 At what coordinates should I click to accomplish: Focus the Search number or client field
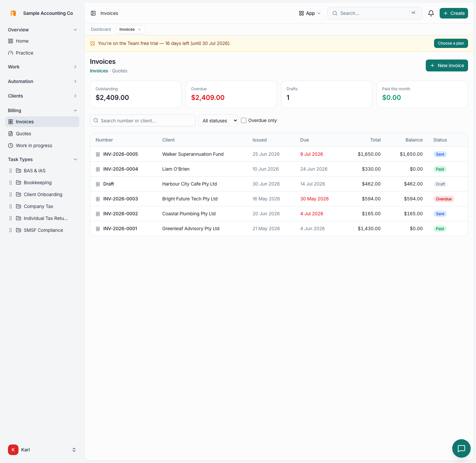143,120
